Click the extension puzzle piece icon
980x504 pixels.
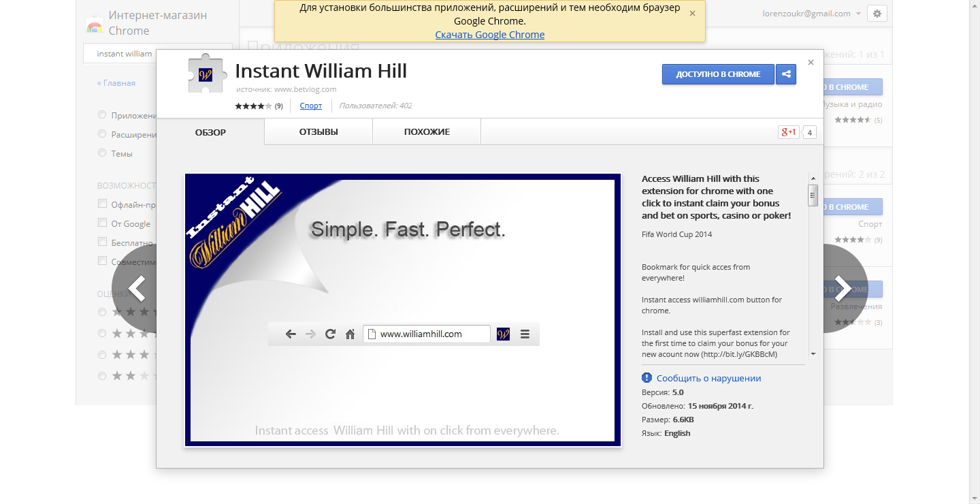tap(207, 73)
